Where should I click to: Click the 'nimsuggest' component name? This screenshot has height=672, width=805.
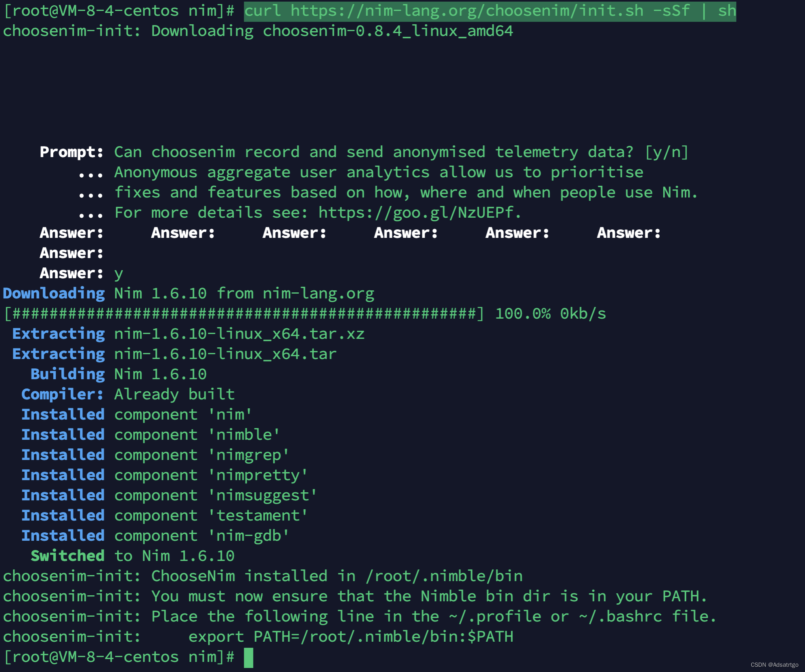tap(262, 496)
